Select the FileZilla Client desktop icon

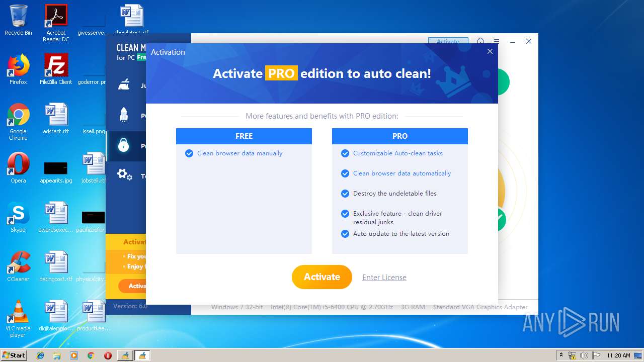(56, 69)
